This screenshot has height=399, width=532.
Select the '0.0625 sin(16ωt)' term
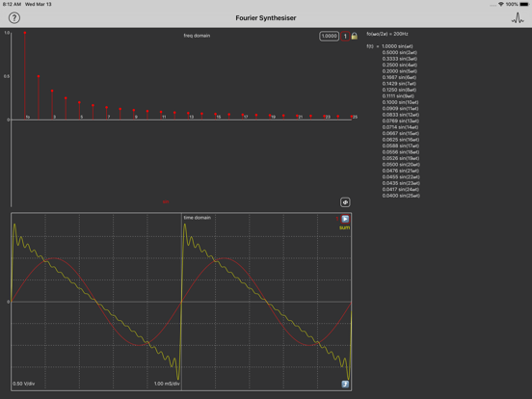401,140
